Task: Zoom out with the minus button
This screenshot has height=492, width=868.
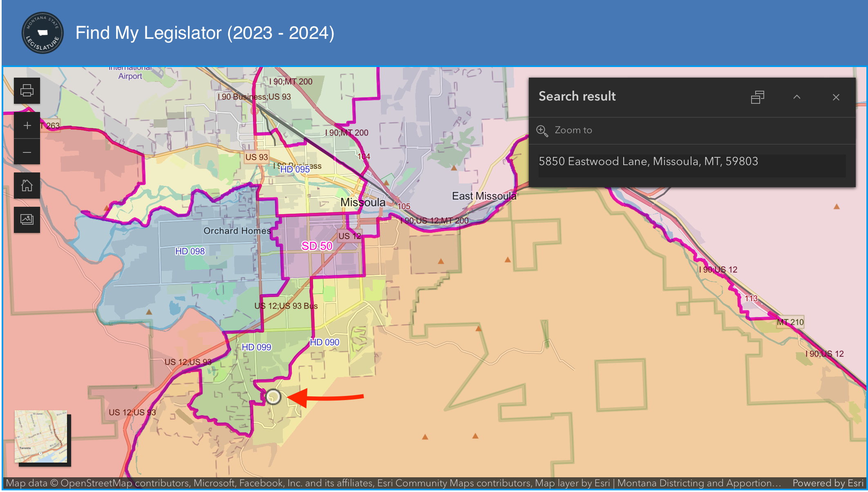Action: 27,152
